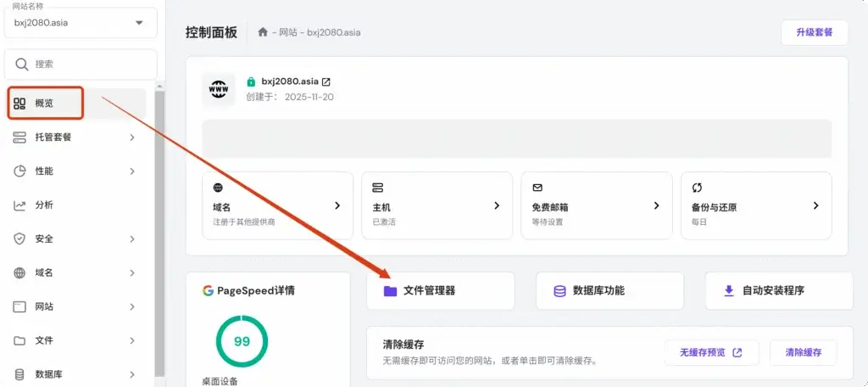Click the 清除缓存 button
Viewport: 868px width, 387px height.
803,352
